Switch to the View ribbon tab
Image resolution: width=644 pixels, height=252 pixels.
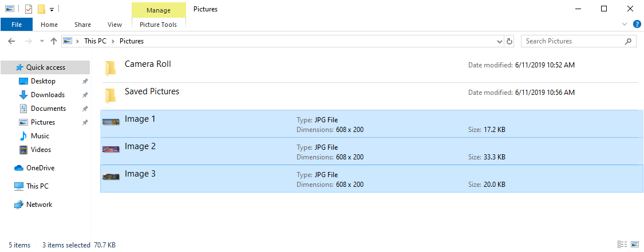coord(114,25)
